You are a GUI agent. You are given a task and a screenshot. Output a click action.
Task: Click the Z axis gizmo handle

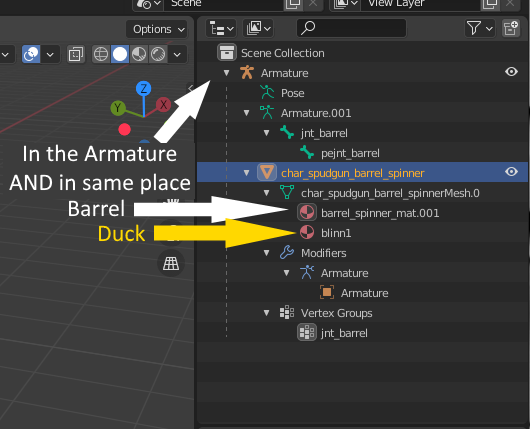143,89
